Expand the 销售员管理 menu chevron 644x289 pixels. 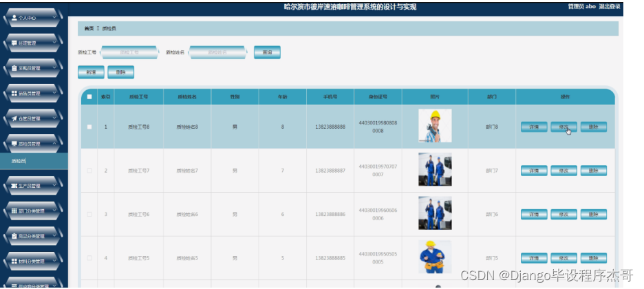(54, 94)
